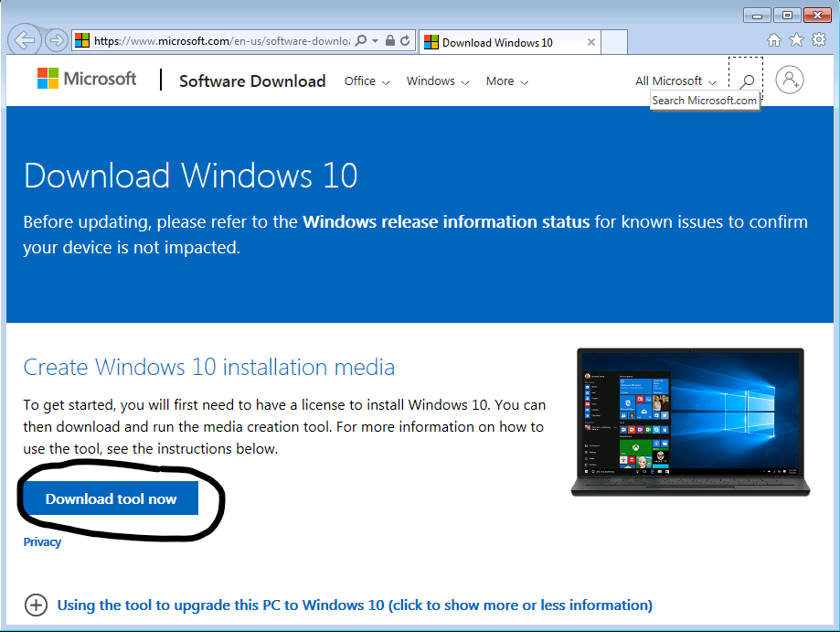Click the Create Windows 10 installation media heading

coord(209,367)
